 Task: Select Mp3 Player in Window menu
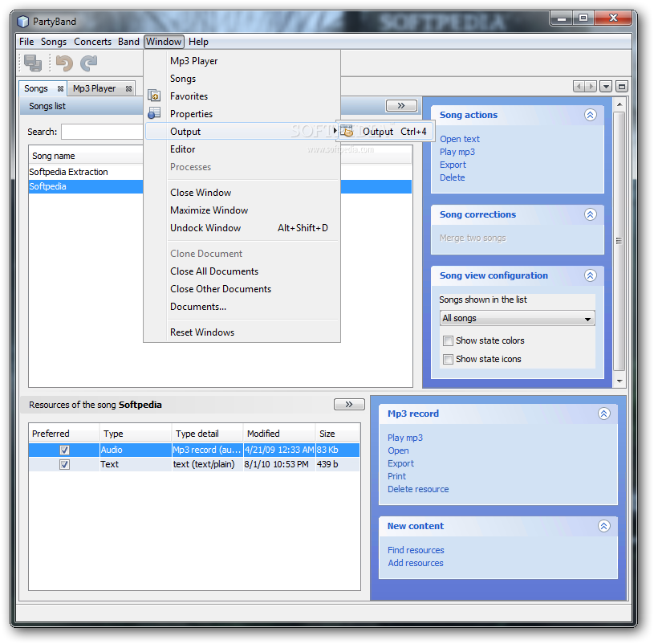click(x=242, y=61)
